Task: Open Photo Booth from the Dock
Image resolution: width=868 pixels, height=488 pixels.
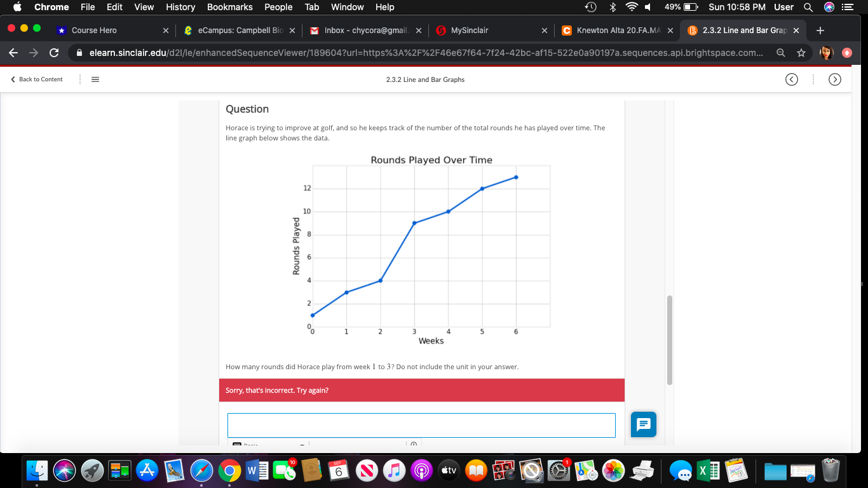Action: (503, 470)
